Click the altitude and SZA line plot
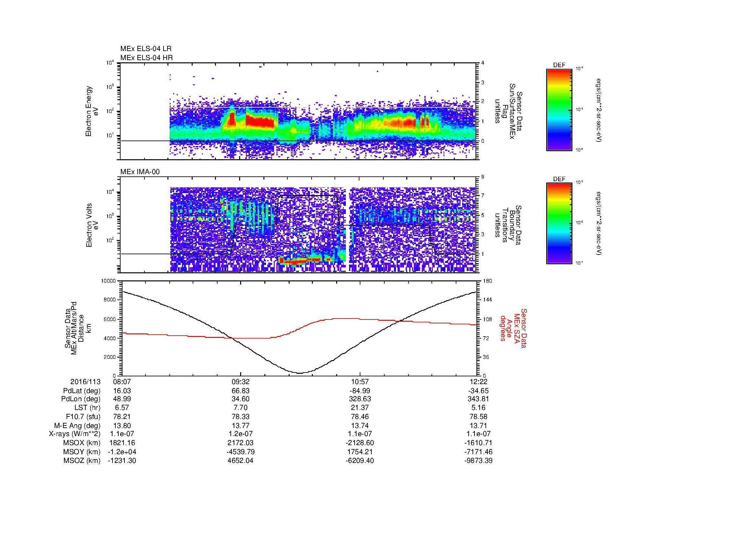 click(299, 328)
